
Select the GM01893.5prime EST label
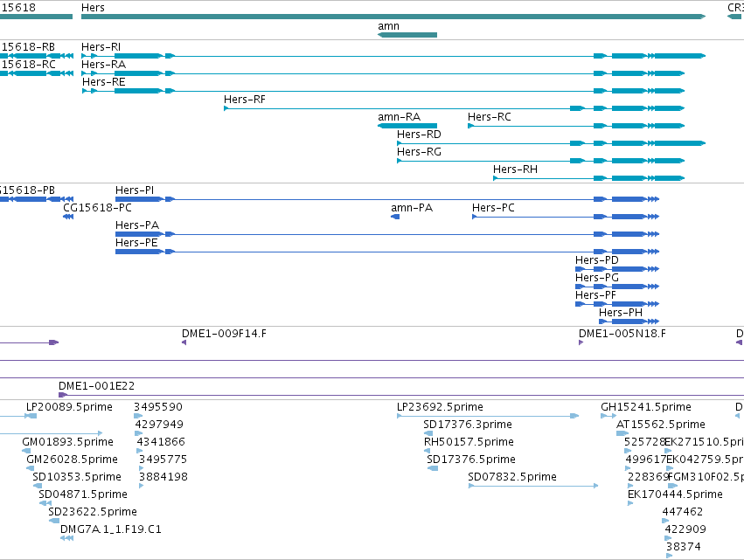tap(68, 442)
